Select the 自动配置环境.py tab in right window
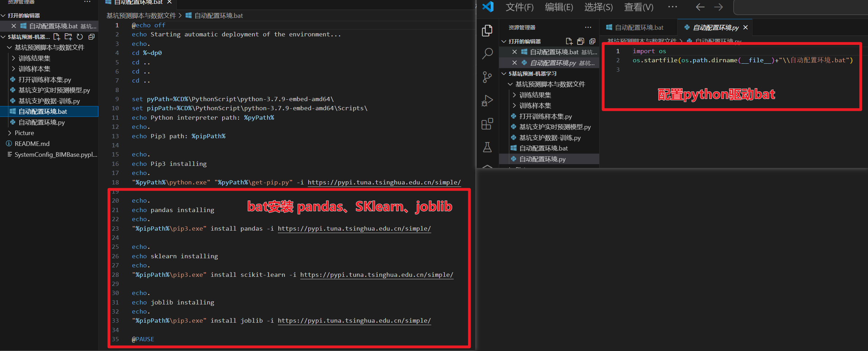The height and width of the screenshot is (351, 868). pos(715,27)
